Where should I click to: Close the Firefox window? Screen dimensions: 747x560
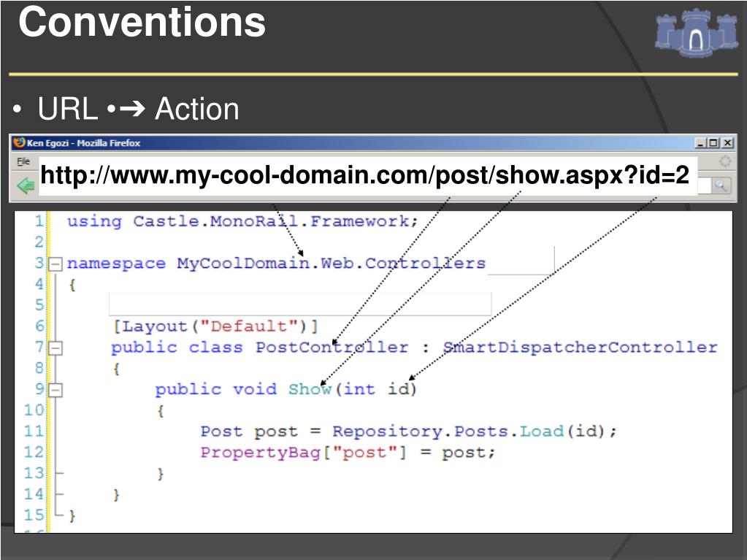click(727, 143)
